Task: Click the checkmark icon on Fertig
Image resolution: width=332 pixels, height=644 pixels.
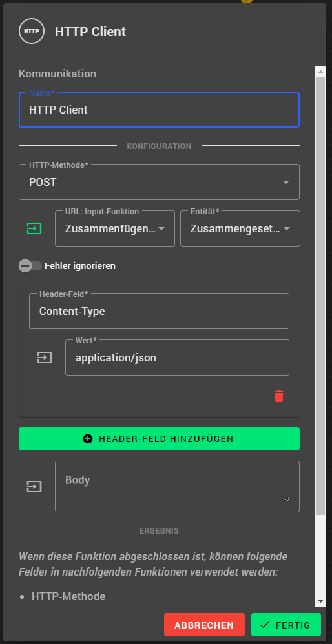Action: coord(265,625)
